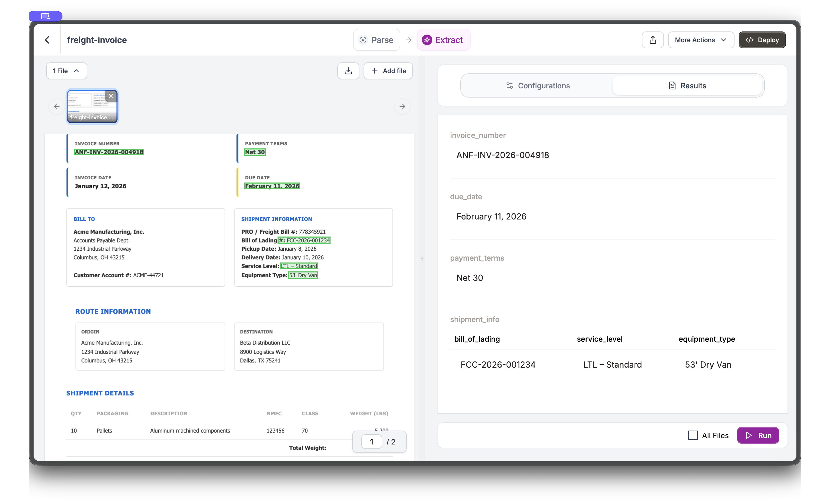
Task: Collapse the 1 File list
Action: [x=66, y=71]
